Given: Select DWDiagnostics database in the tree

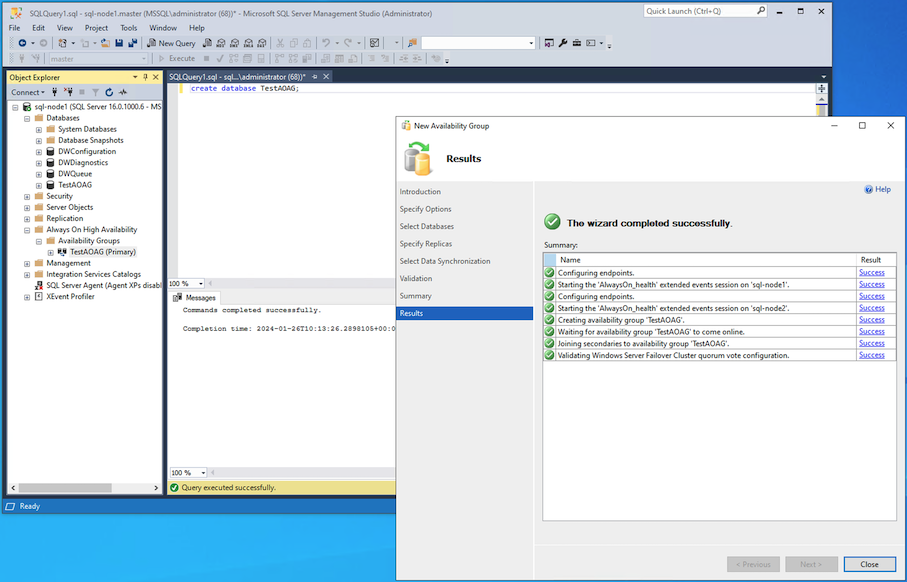Looking at the screenshot, I should pos(83,163).
